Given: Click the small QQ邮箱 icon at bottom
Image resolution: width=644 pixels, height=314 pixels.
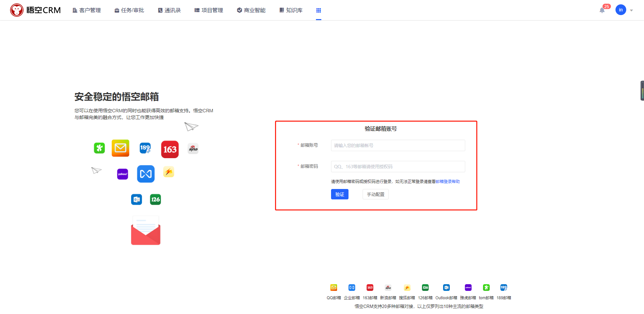Looking at the screenshot, I should (334, 288).
